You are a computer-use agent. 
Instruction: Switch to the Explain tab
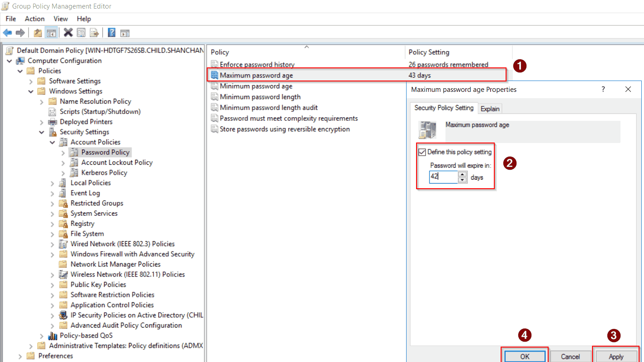point(490,108)
